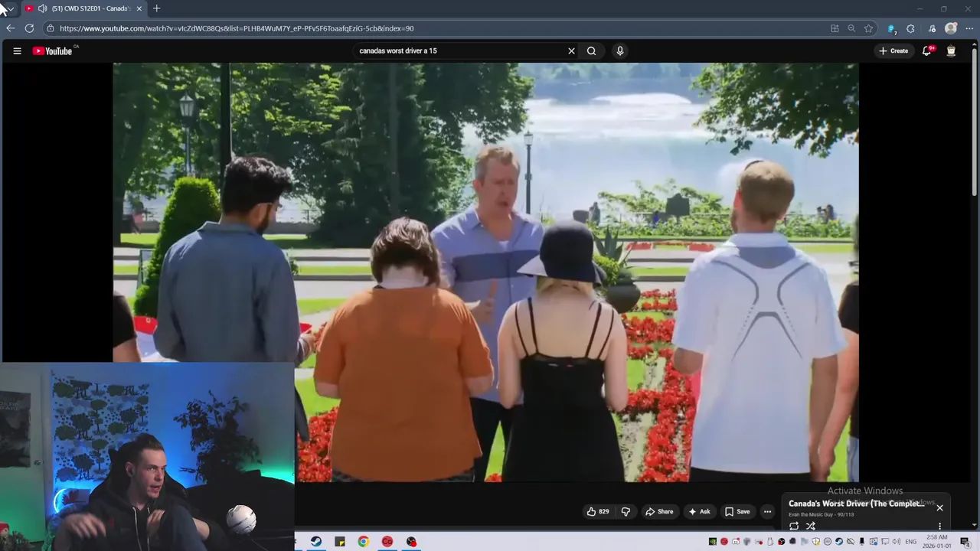Open Chrome from the taskbar

[x=364, y=542]
